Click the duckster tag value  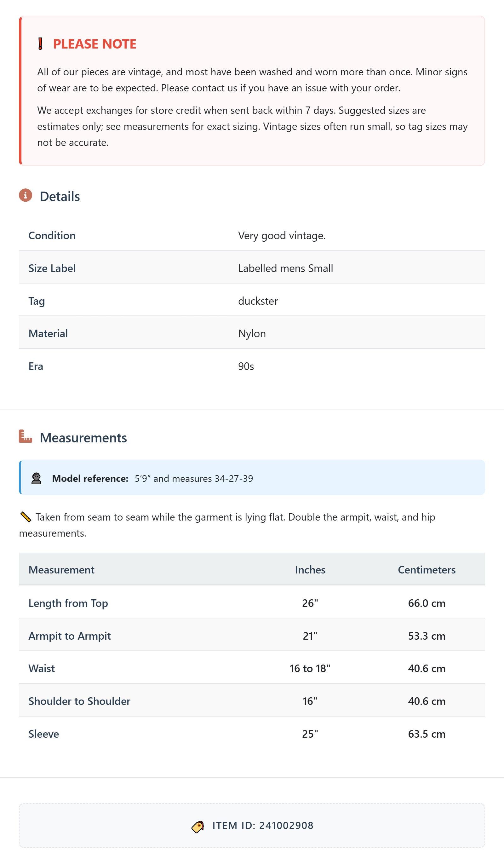pyautogui.click(x=258, y=301)
